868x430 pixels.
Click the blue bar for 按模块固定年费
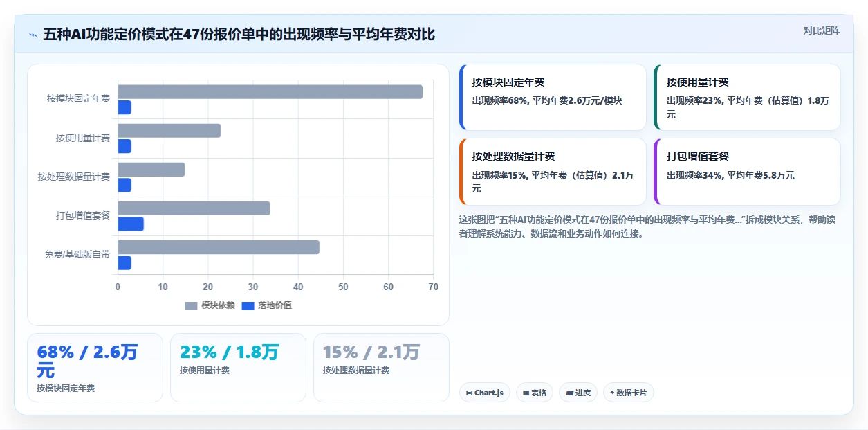coord(124,107)
